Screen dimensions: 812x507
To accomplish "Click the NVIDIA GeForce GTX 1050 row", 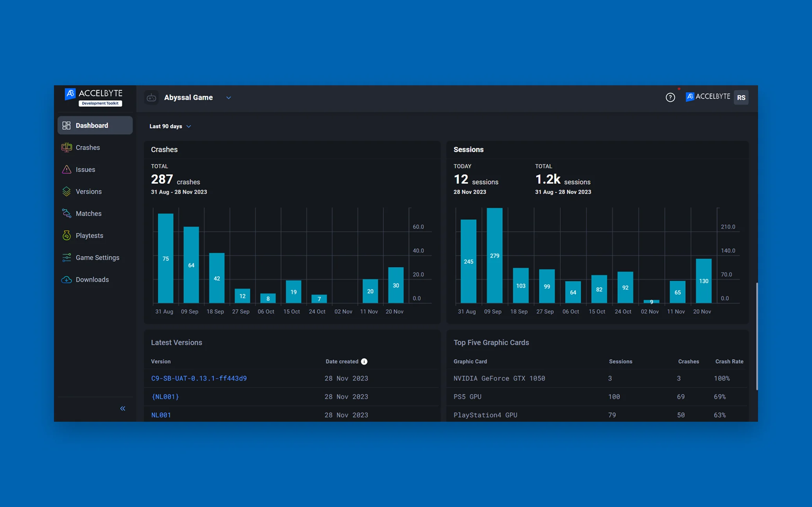I will [x=597, y=378].
